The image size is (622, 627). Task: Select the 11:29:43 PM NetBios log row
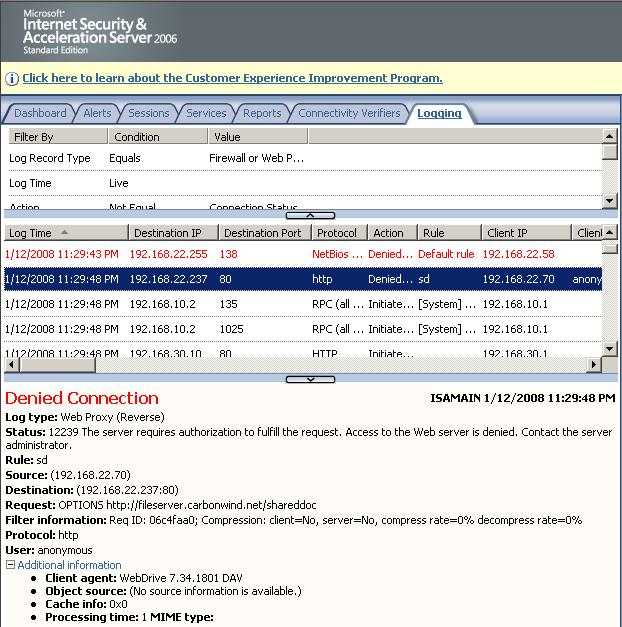coord(303,254)
